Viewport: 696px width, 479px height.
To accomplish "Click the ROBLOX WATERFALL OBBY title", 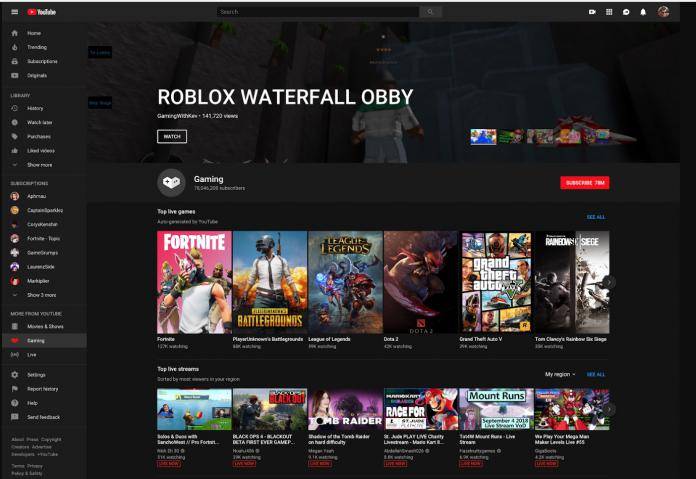I will (x=285, y=97).
